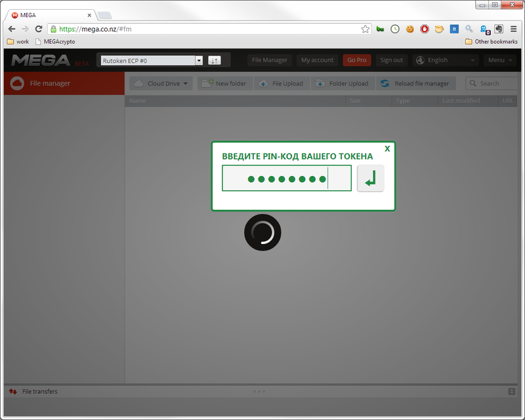Close the MEGA browser tab
525x420 pixels.
(89, 15)
